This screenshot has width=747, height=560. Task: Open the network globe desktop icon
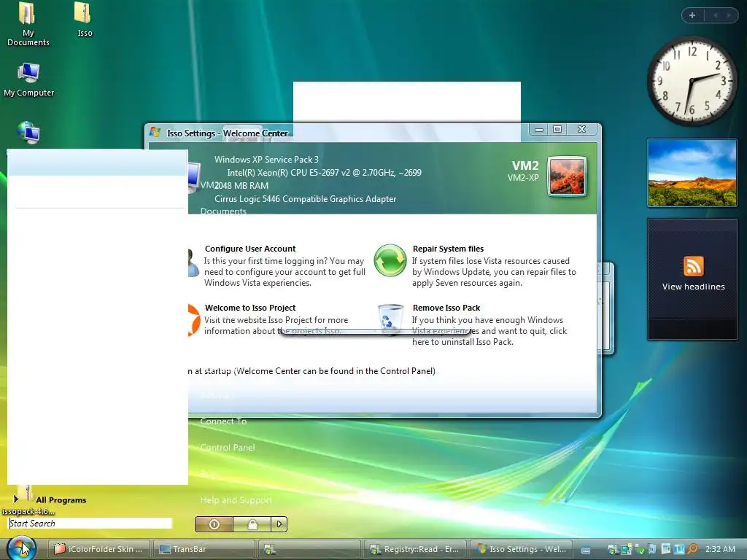pyautogui.click(x=28, y=133)
